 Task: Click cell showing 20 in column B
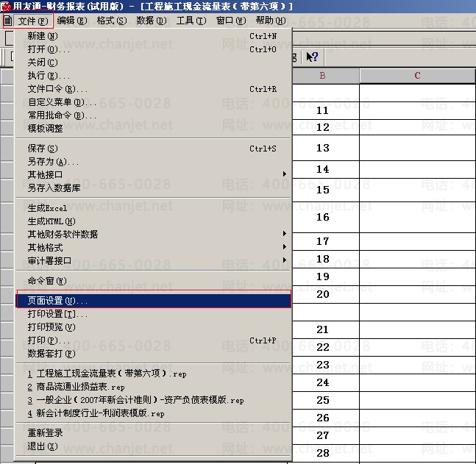click(x=325, y=294)
